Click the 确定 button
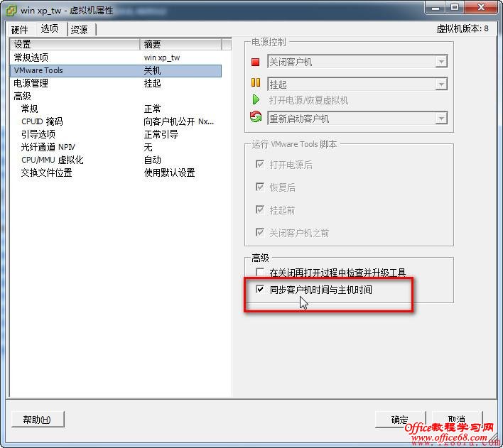503x448 pixels. pos(400,419)
